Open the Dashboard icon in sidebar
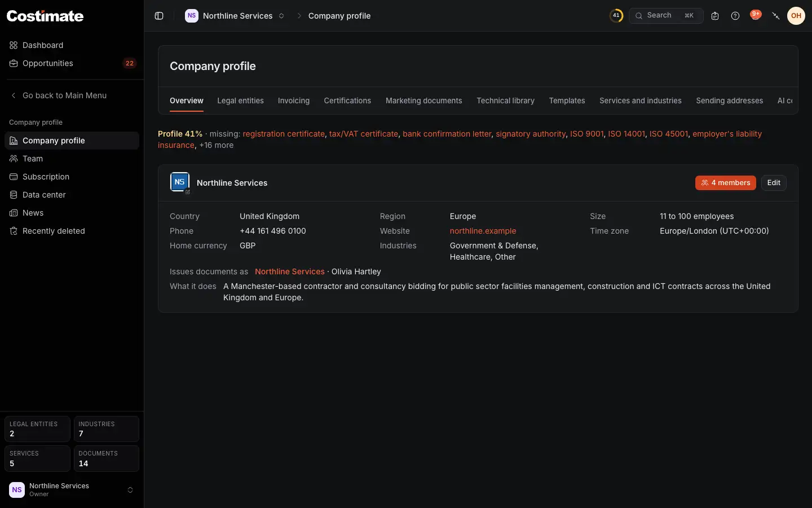812x508 pixels. [x=14, y=45]
